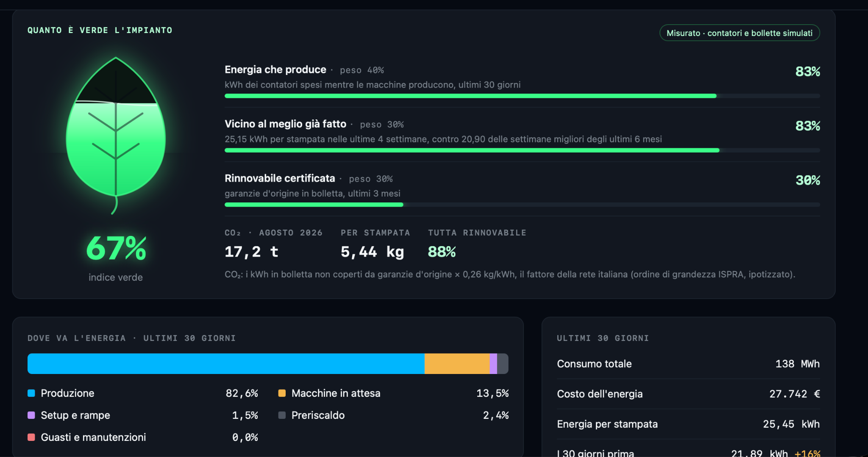This screenshot has width=868, height=457.
Task: Click the '1,5%' Setup e rampe value
Action: (x=245, y=415)
